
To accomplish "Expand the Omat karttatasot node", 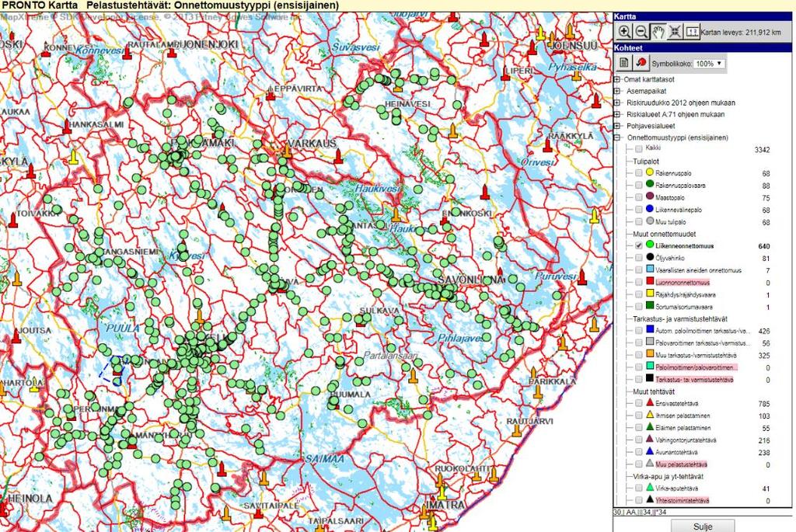I will [617, 80].
